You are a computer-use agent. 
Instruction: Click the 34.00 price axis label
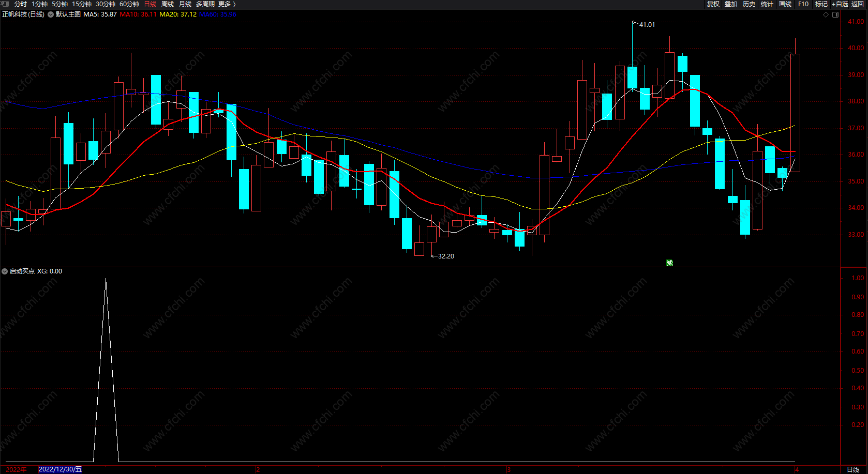click(856, 208)
